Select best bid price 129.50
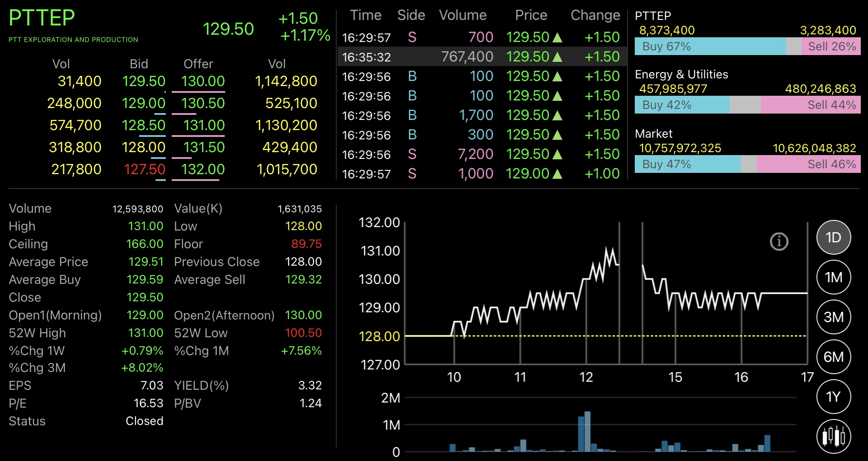Image resolution: width=868 pixels, height=461 pixels. click(144, 81)
